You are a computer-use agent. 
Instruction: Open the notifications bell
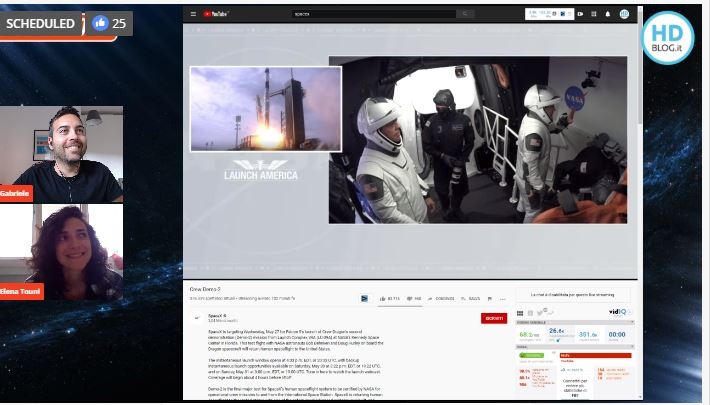coord(608,14)
